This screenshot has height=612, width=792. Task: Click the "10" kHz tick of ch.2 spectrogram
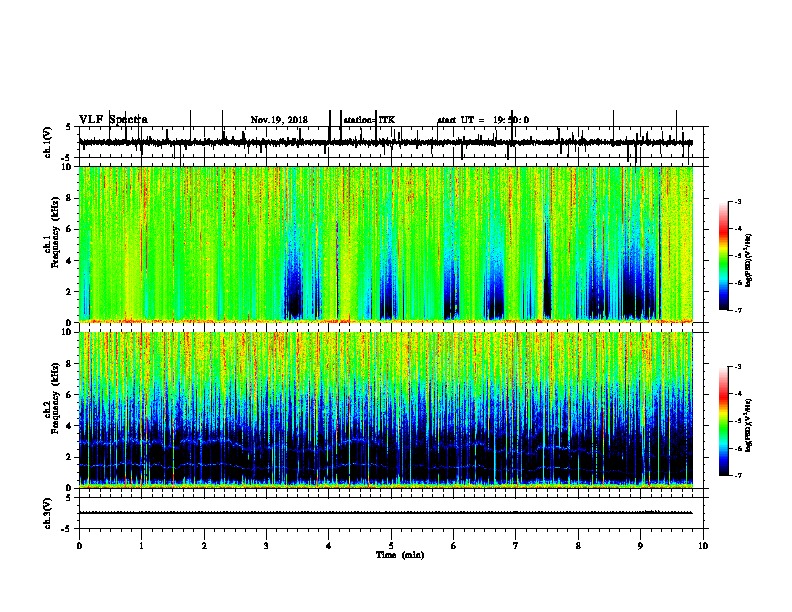click(68, 332)
